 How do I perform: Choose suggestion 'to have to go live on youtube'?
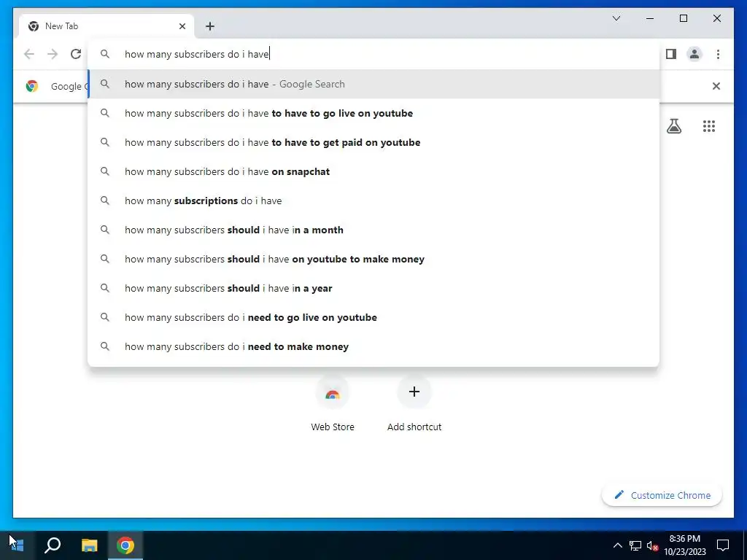click(373, 113)
